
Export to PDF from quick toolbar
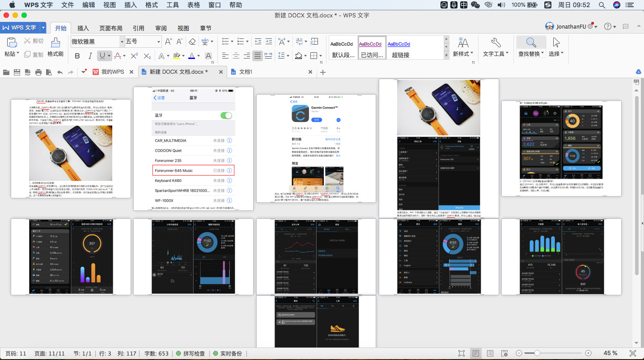pos(28,72)
